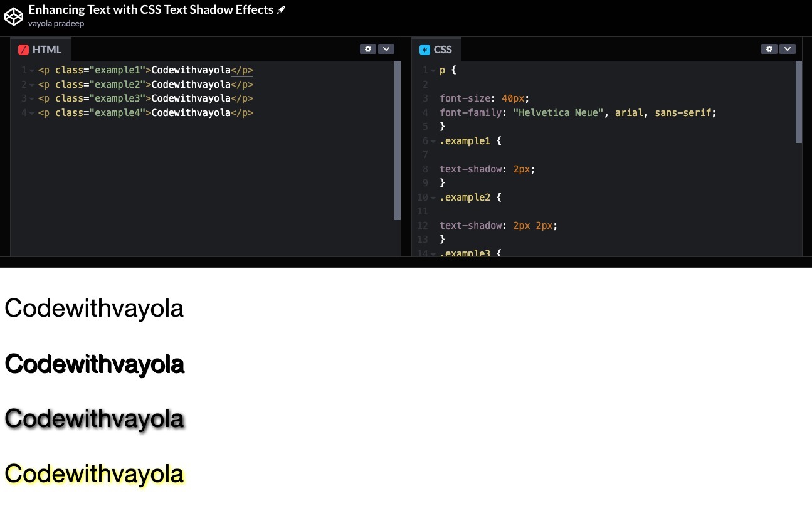Place cursor in HTML line with class example3
This screenshot has width=812, height=528.
click(x=145, y=98)
